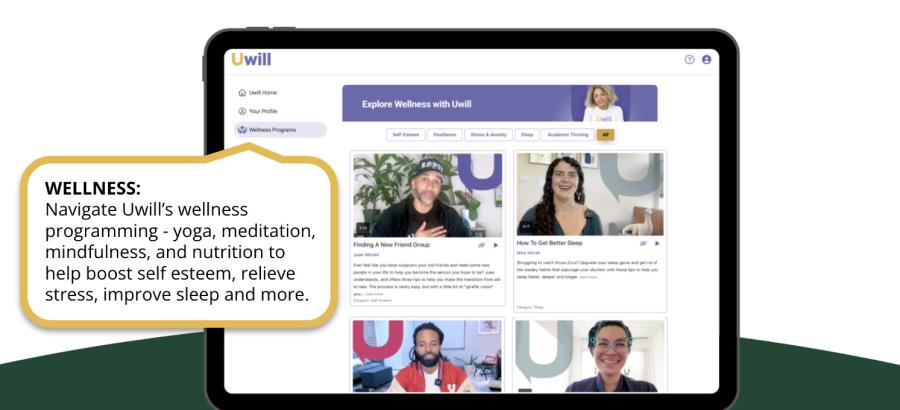The height and width of the screenshot is (410, 900).
Task: Copy link for How To Get Better Sleep
Action: [x=643, y=243]
